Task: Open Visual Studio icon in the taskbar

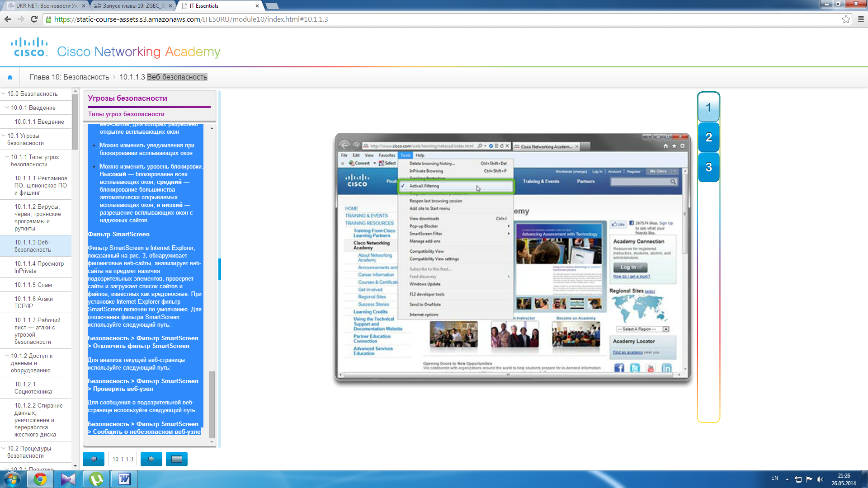Action: pos(68,479)
